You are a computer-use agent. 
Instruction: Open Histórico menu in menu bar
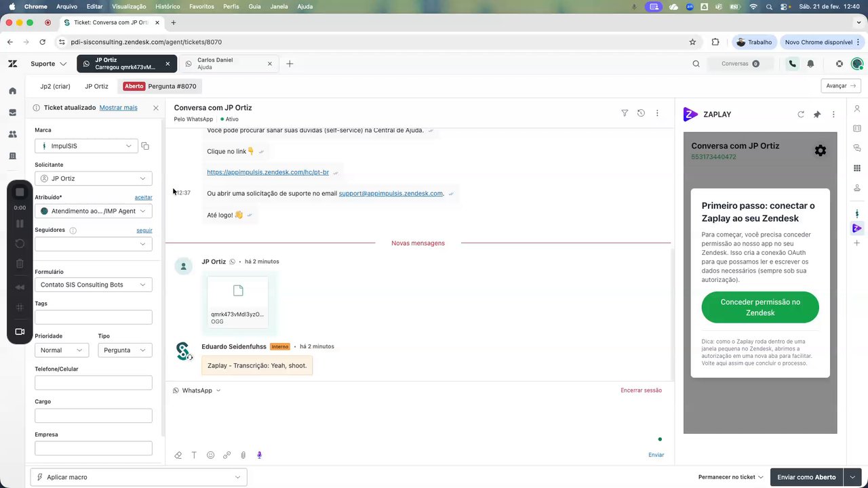pos(167,6)
